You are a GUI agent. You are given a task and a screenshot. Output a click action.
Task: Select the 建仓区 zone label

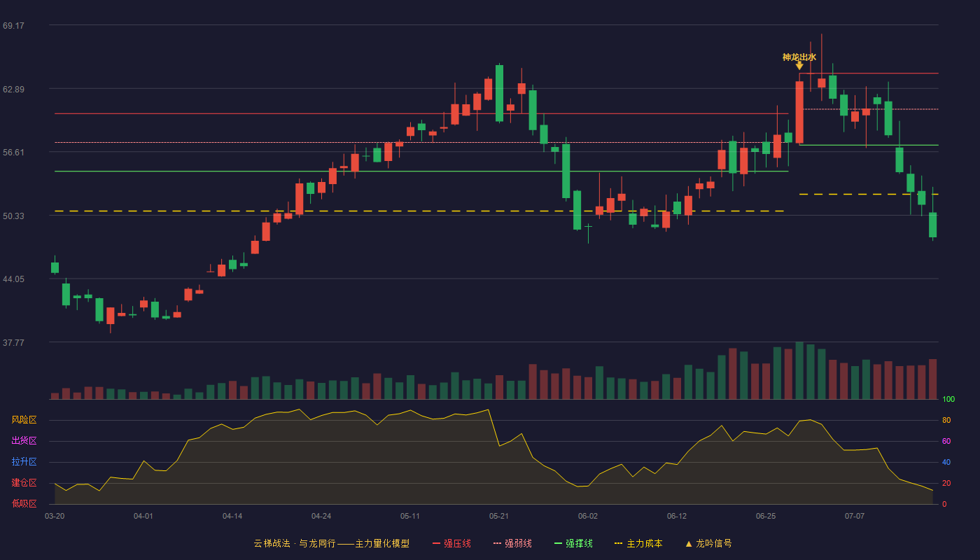tap(24, 483)
